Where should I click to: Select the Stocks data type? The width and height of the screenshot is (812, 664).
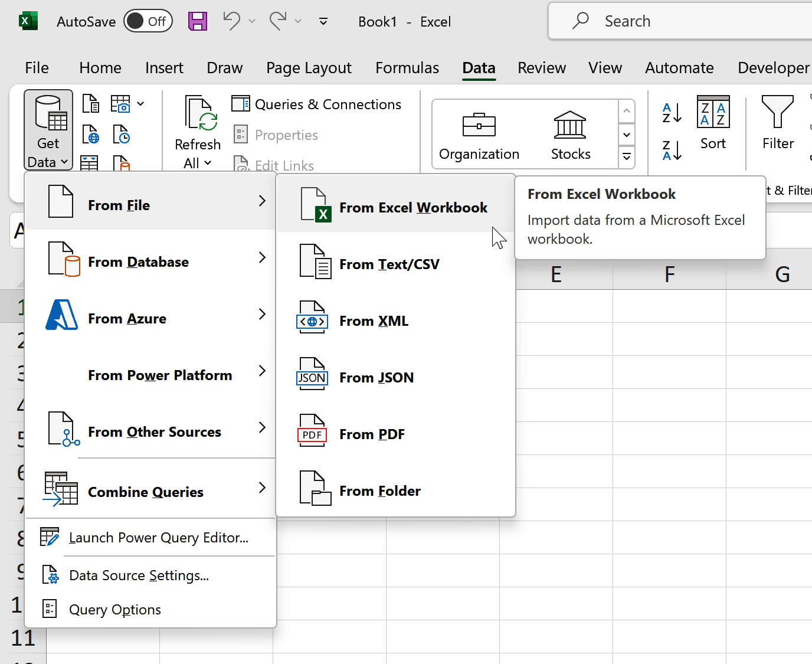tap(571, 135)
